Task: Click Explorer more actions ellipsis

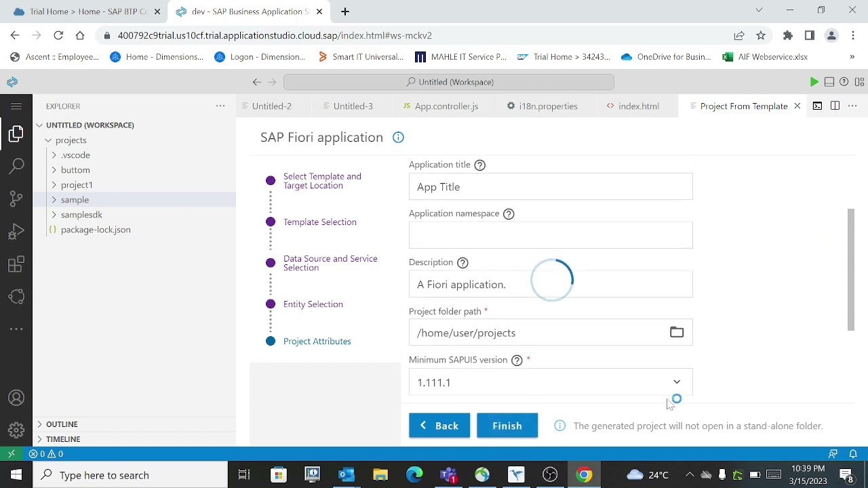Action: [x=220, y=106]
